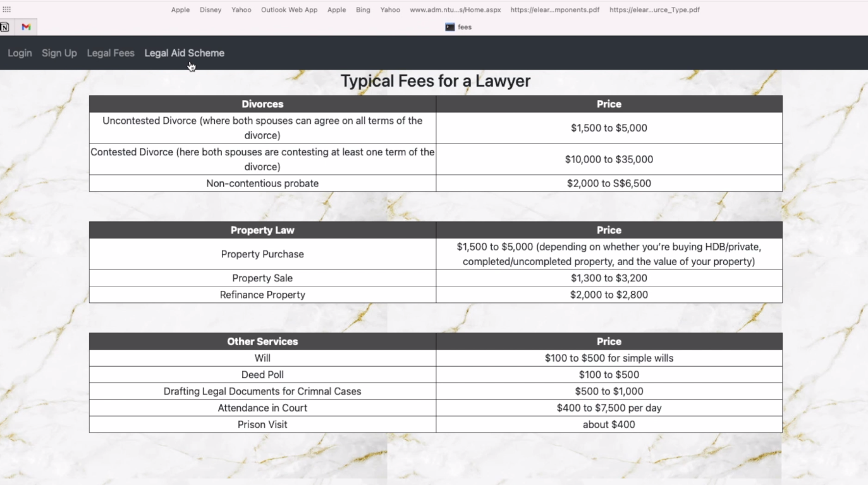This screenshot has height=485, width=868.
Task: Click the favicon on the fees tab
Action: click(449, 27)
